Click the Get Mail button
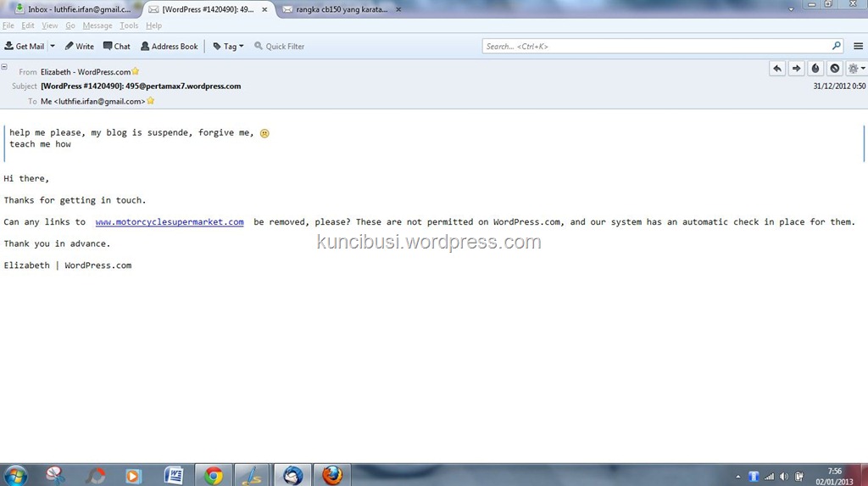This screenshot has height=486, width=868. point(24,47)
